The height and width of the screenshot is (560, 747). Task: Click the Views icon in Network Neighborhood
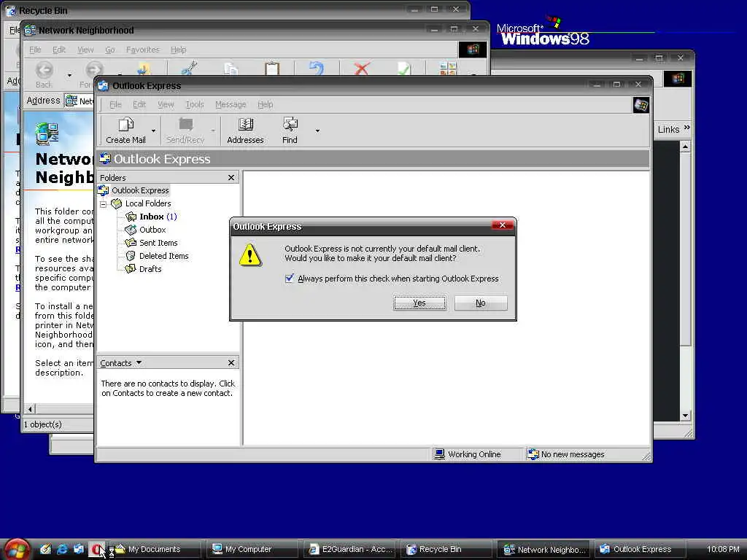click(448, 69)
